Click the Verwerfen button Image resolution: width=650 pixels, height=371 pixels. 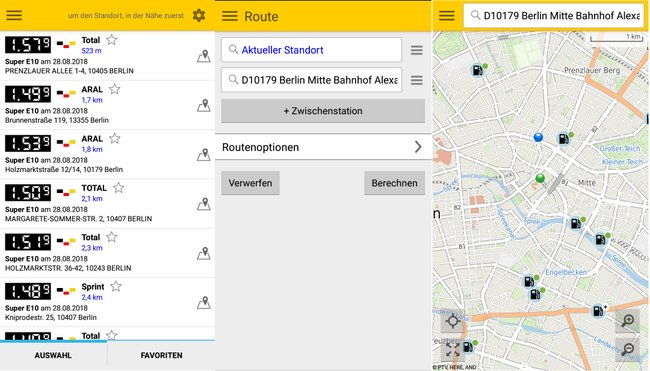250,183
